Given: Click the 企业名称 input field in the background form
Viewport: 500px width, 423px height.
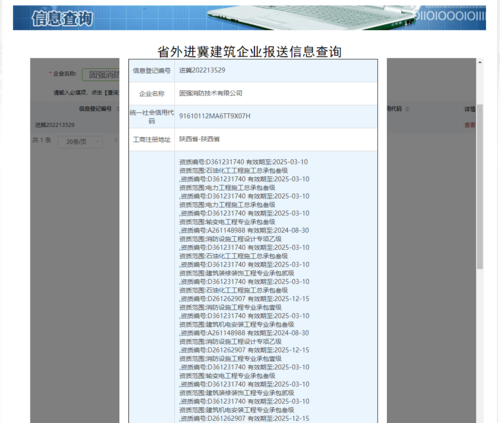Looking at the screenshot, I should [101, 75].
